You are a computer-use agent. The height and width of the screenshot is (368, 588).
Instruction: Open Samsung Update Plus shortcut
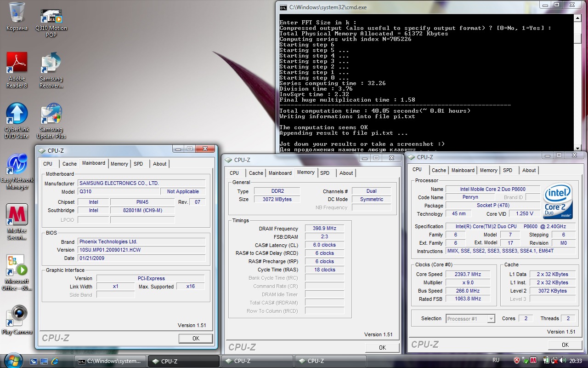coord(51,121)
